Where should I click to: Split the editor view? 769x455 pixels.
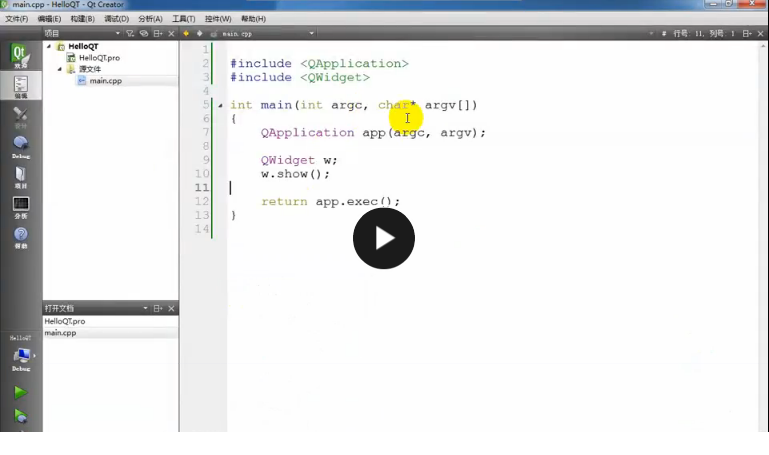pyautogui.click(x=747, y=33)
